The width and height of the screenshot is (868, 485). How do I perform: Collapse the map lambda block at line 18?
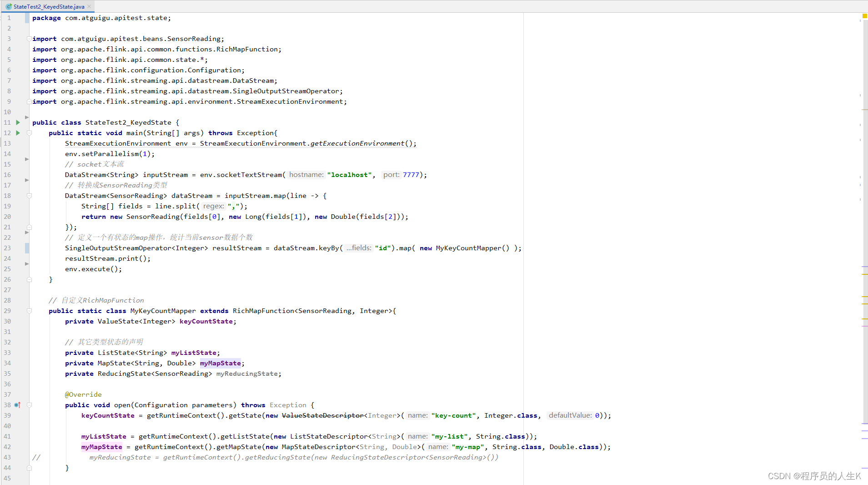[x=29, y=196]
